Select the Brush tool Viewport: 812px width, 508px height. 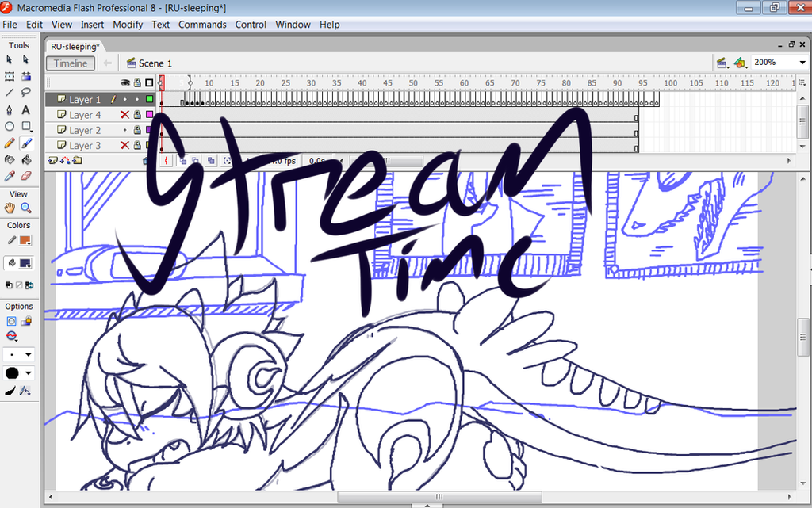[x=26, y=143]
